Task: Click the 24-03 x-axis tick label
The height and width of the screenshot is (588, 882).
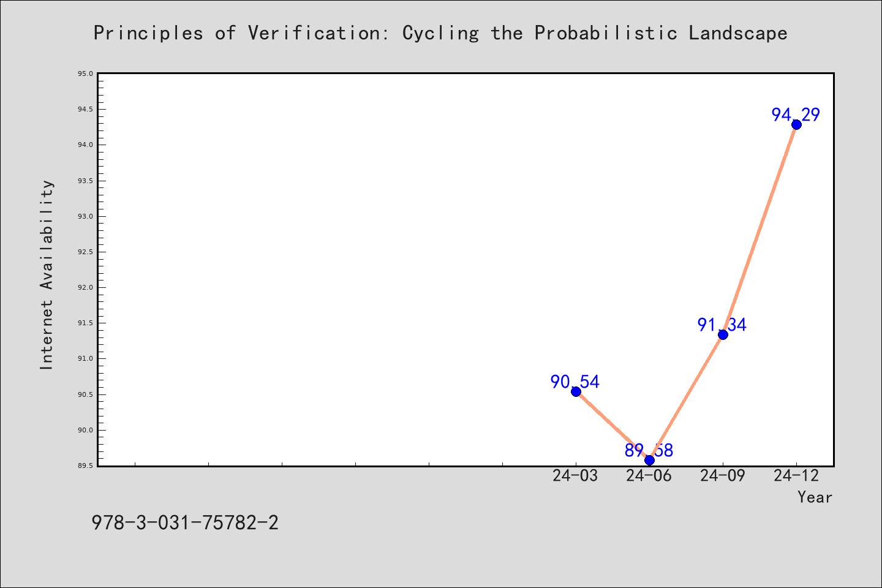Action: click(575, 475)
